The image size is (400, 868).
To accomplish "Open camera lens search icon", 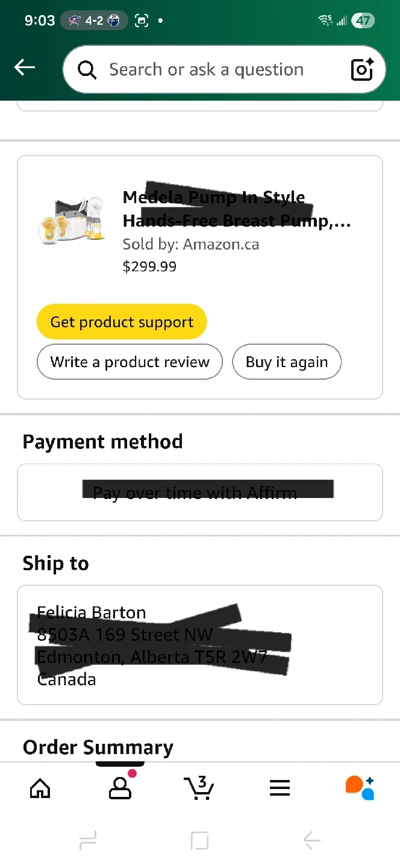I will 362,70.
